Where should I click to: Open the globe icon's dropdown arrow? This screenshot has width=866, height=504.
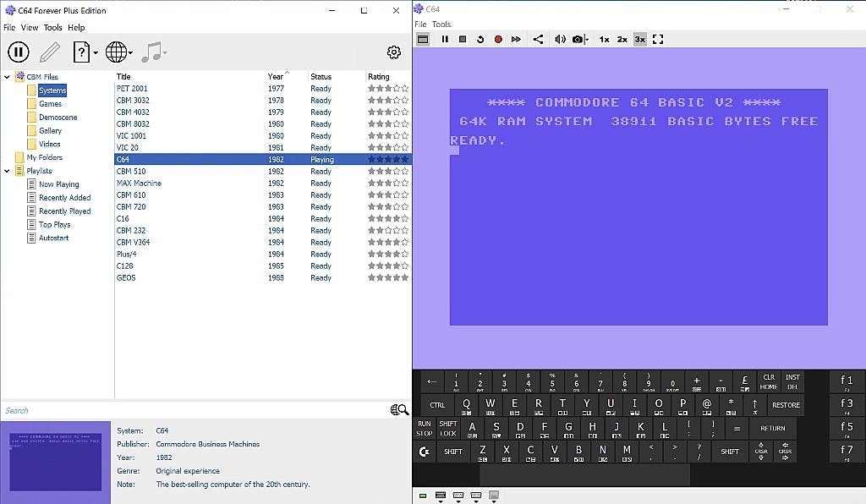coord(130,53)
